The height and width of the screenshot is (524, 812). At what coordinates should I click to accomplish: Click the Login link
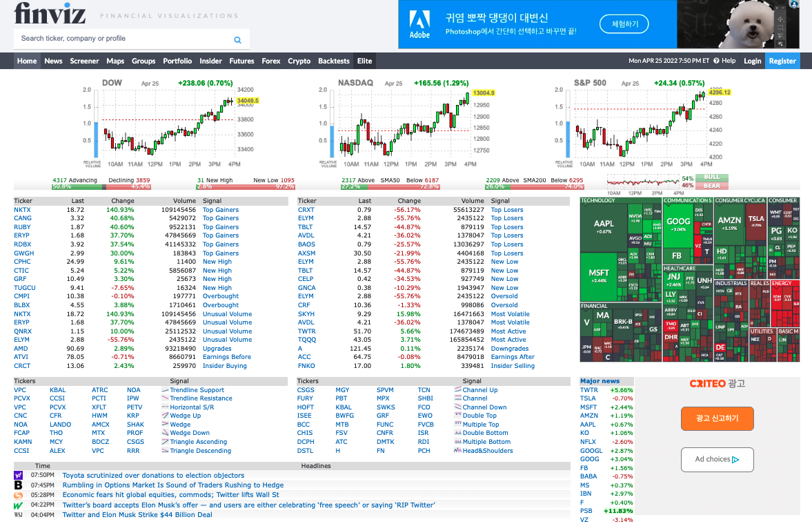tap(753, 61)
